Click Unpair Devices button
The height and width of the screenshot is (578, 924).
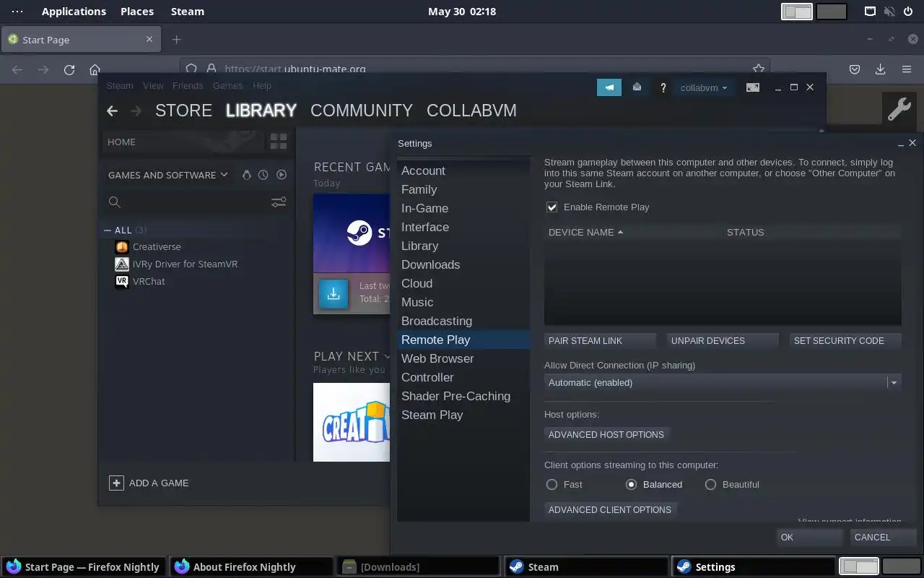tap(723, 340)
